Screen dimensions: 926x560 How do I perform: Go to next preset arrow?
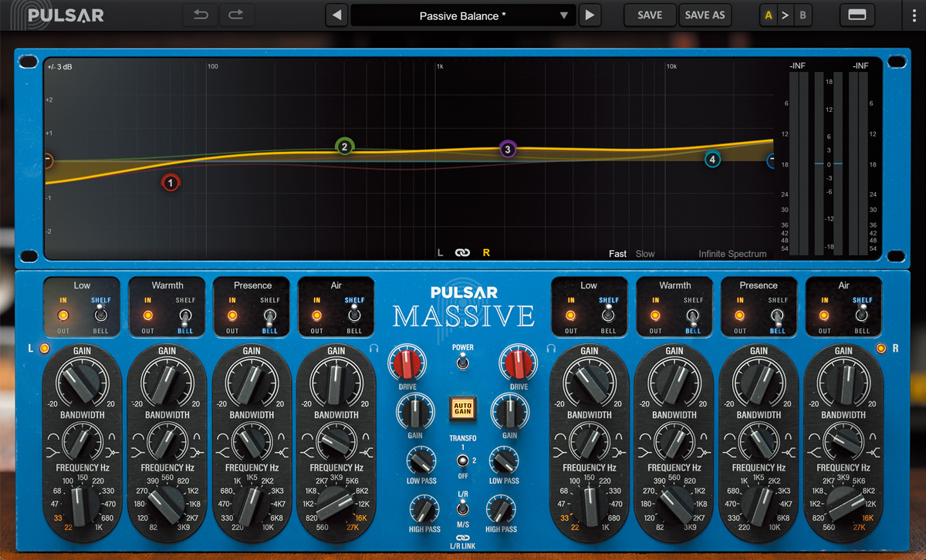(590, 15)
